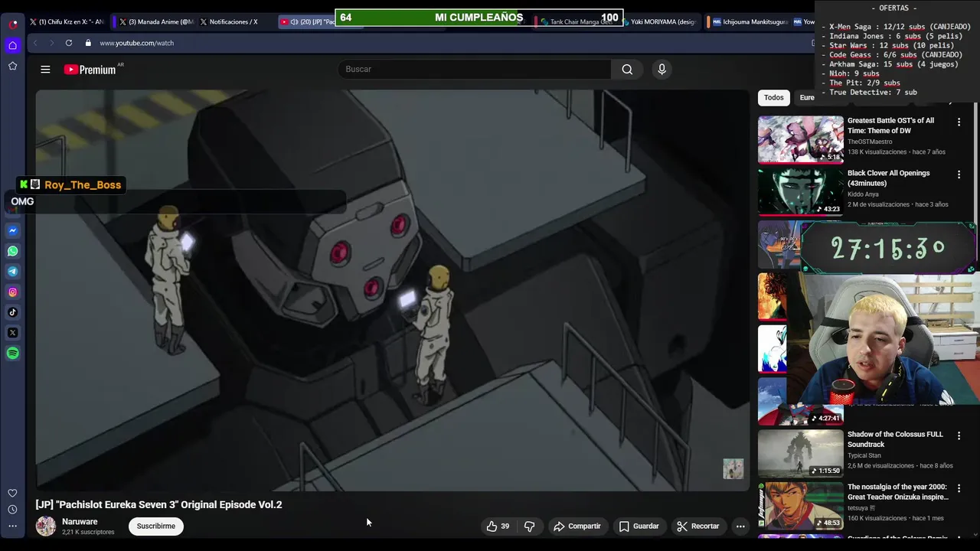Viewport: 980px width, 551px height.
Task: Switch to the Tank Chair Manga tab
Action: point(574,22)
